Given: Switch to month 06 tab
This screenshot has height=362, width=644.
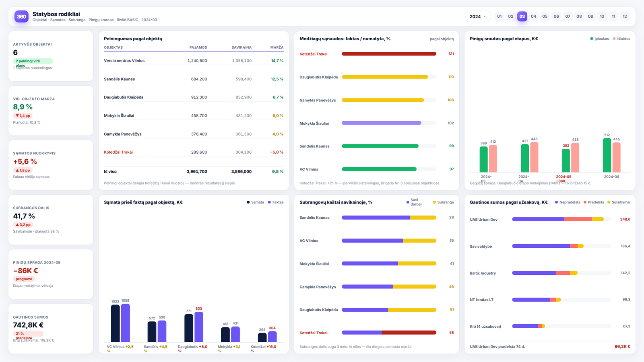Looking at the screenshot, I should click(556, 16).
